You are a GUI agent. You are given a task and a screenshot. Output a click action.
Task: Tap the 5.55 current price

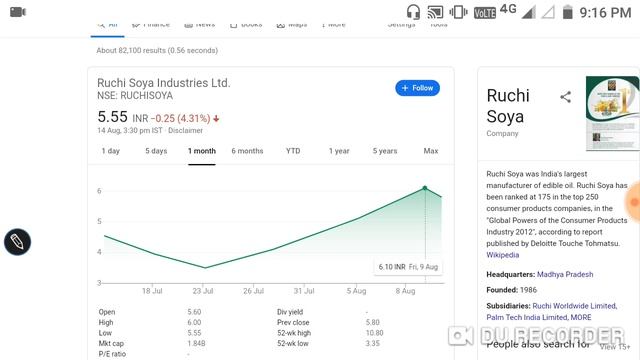coord(113,117)
